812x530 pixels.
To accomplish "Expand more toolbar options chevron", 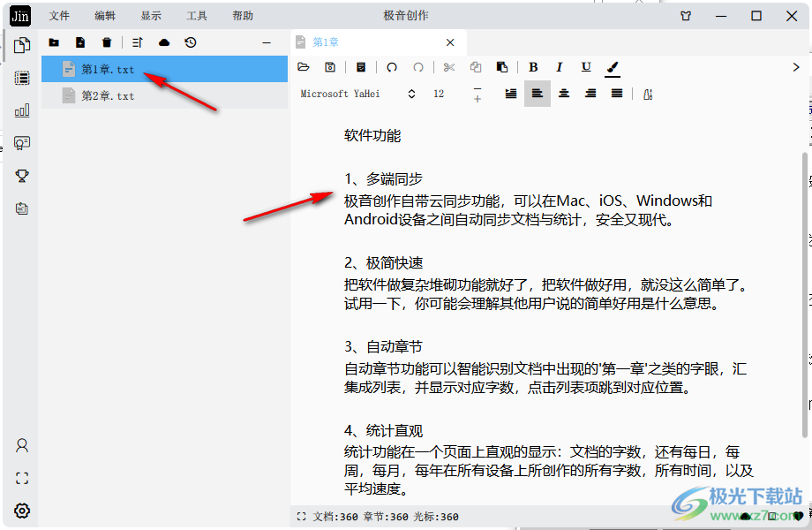I will 796,67.
